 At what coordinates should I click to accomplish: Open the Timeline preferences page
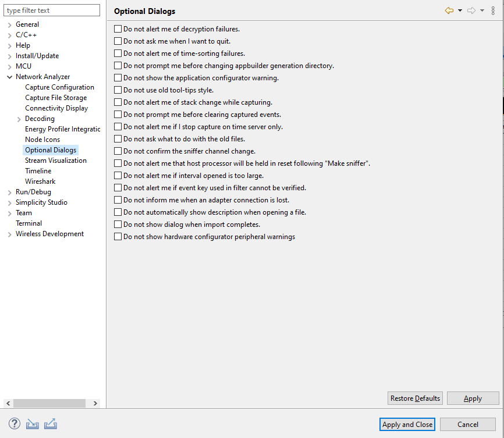tap(38, 170)
